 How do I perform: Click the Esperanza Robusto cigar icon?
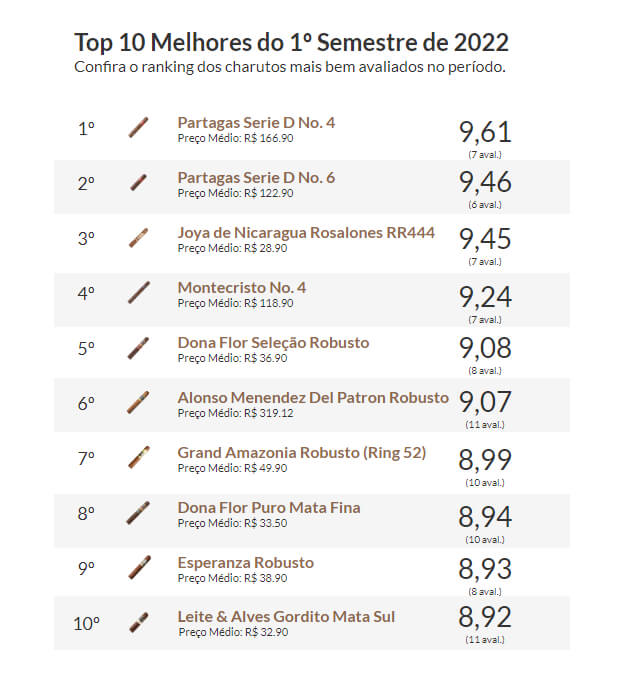click(x=139, y=567)
